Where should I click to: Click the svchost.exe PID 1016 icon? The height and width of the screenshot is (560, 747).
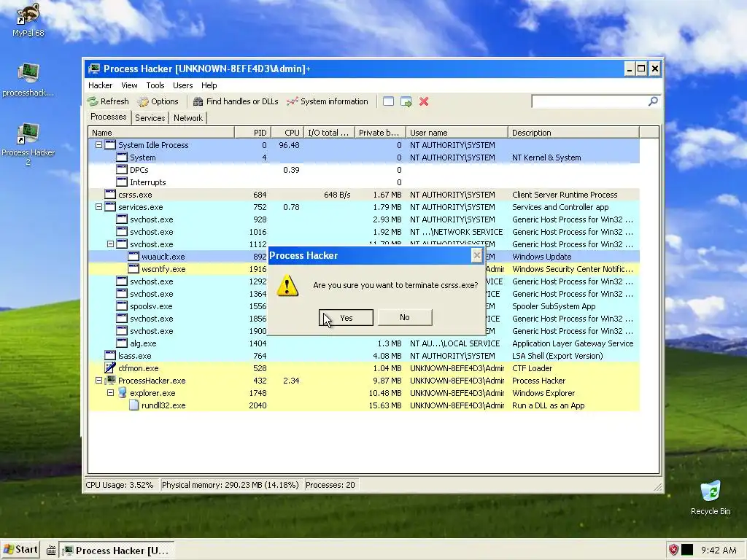[122, 231]
